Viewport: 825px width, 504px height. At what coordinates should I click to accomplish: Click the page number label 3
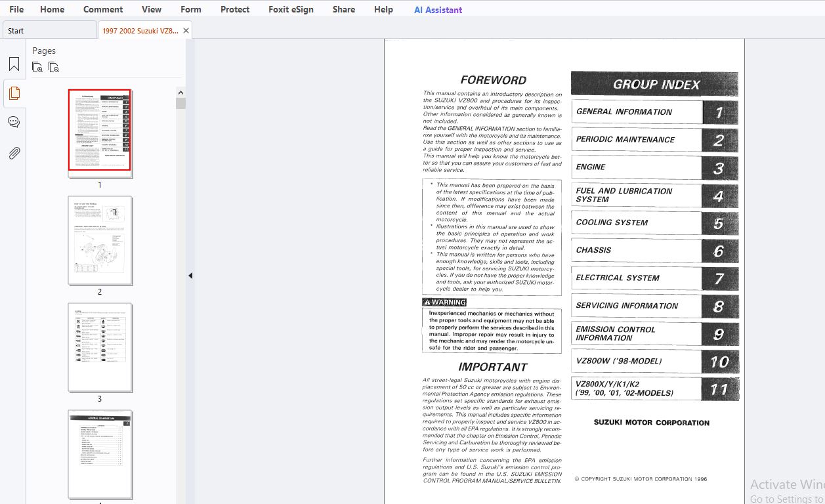(x=100, y=399)
